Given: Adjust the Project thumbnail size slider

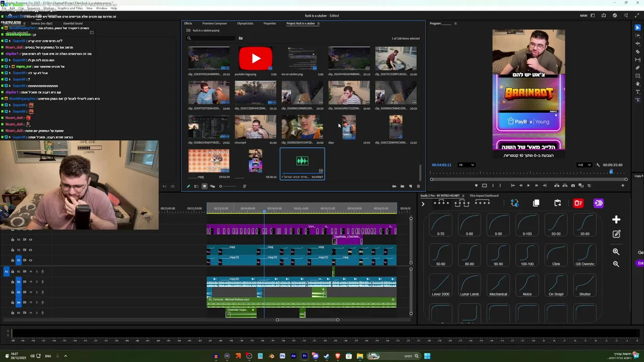Looking at the screenshot, I should [227, 187].
